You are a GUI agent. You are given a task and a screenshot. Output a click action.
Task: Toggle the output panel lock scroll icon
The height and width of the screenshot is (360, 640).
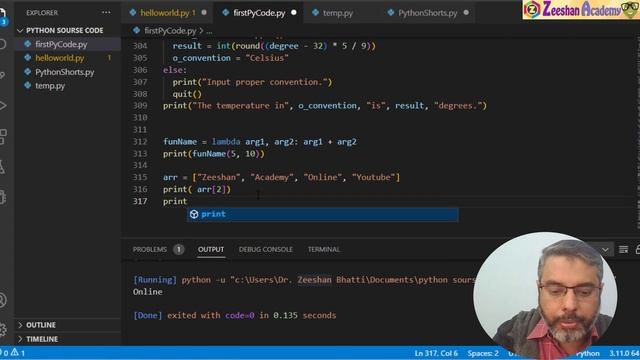638,249
